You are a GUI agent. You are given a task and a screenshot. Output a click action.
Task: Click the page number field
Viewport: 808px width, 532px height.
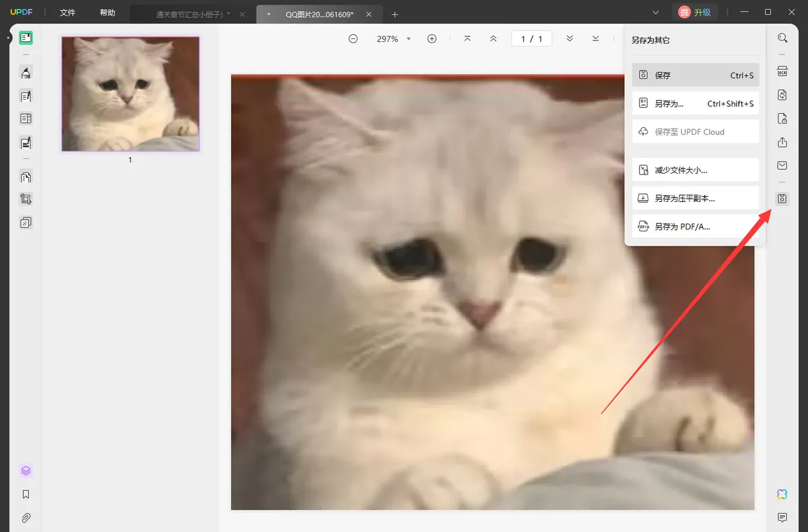click(x=531, y=39)
